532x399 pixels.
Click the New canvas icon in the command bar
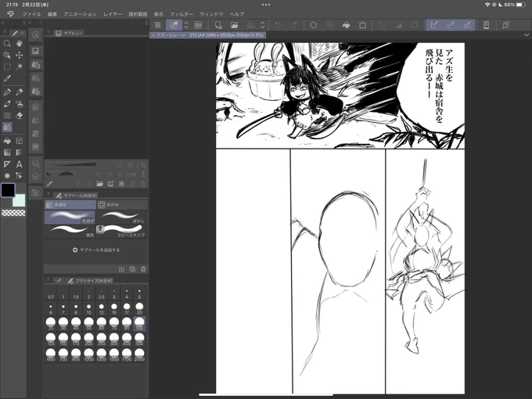point(218,25)
